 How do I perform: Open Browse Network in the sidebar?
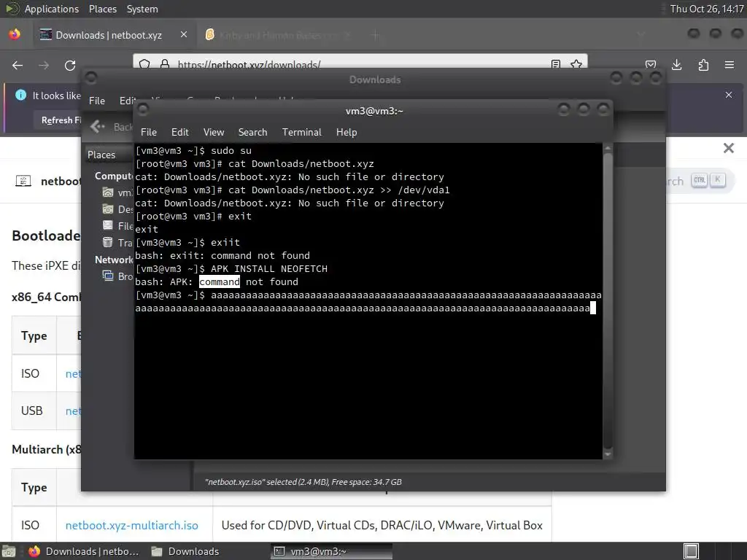[117, 276]
